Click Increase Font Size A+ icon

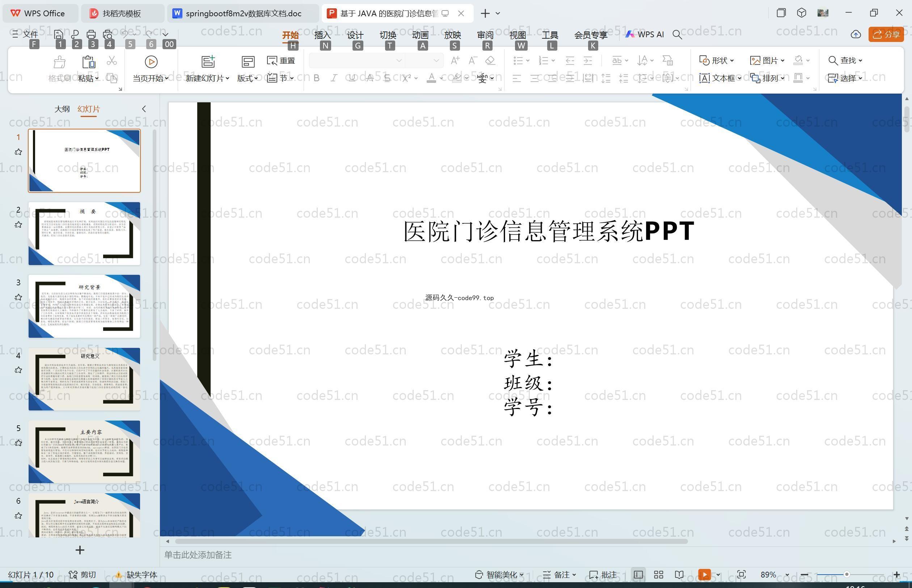click(455, 60)
